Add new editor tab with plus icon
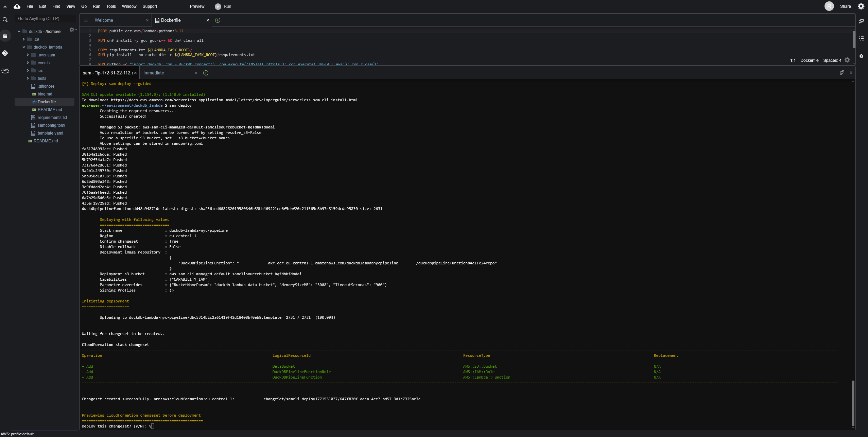Image resolution: width=868 pixels, height=437 pixels. [x=218, y=20]
